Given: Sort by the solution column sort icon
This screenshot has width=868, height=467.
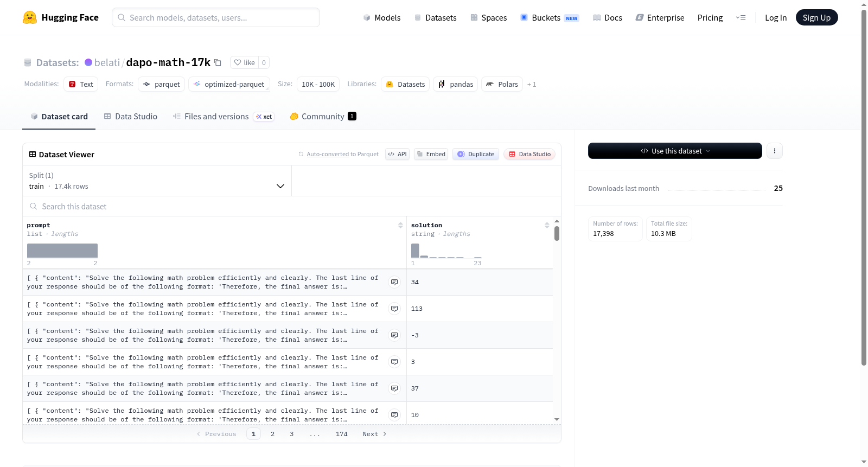Looking at the screenshot, I should coord(547,225).
